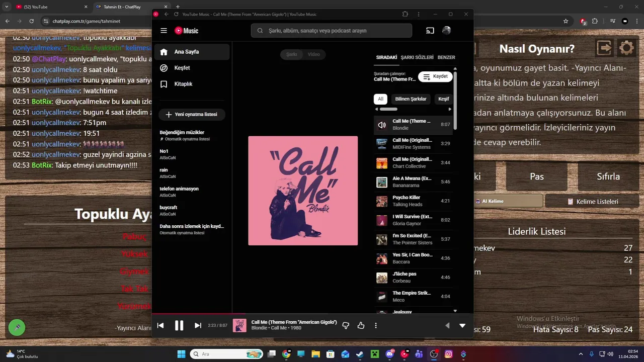This screenshot has width=644, height=362.
Task: Click the green round pen button in ChatPlay
Action: coord(17,327)
